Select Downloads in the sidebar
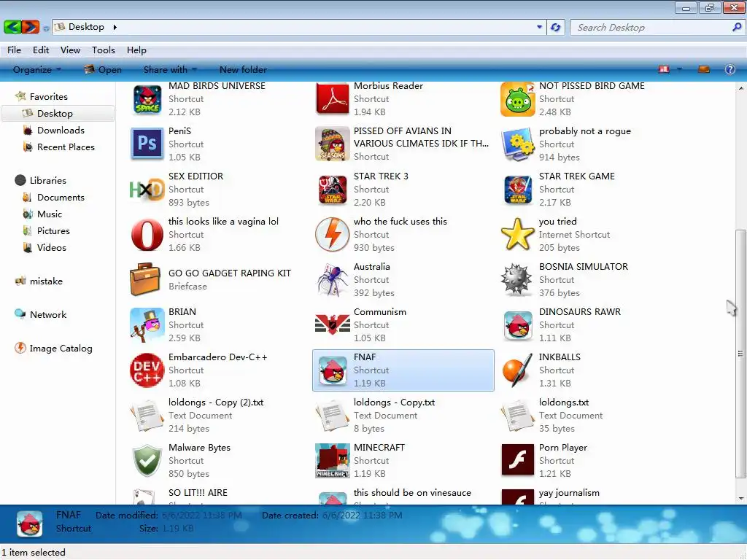Viewport: 747px width, 560px height. click(61, 131)
